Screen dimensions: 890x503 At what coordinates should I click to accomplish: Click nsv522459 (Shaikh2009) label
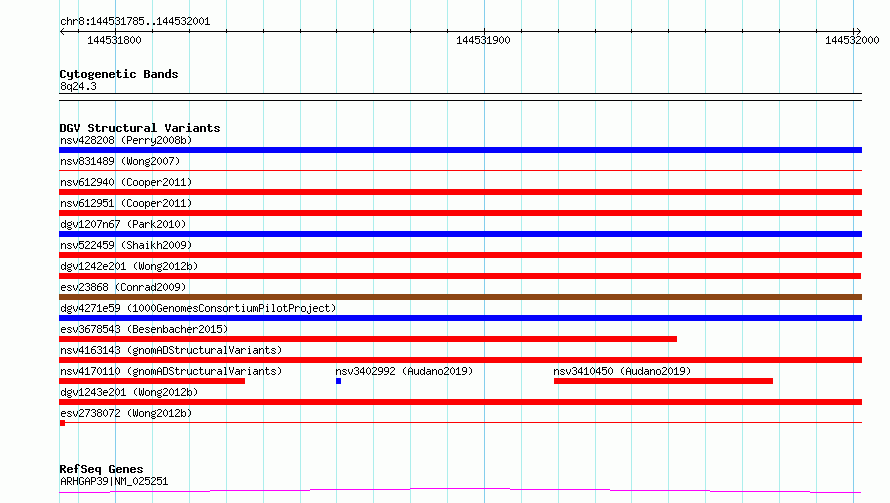click(126, 245)
